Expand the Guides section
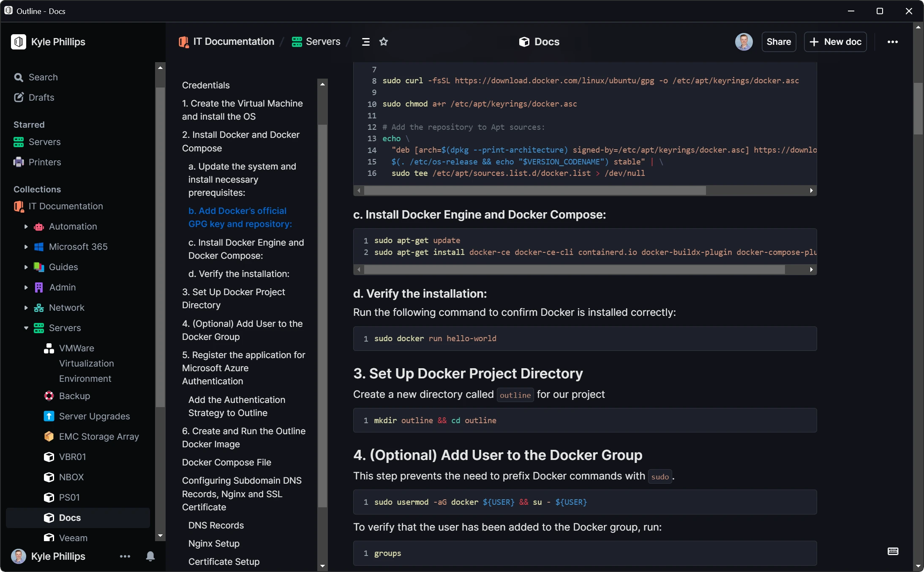 pyautogui.click(x=25, y=267)
